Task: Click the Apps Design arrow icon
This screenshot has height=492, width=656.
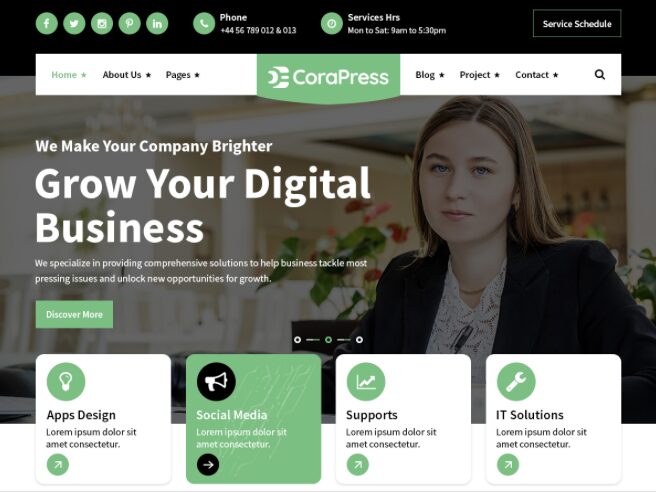Action: pos(58,464)
